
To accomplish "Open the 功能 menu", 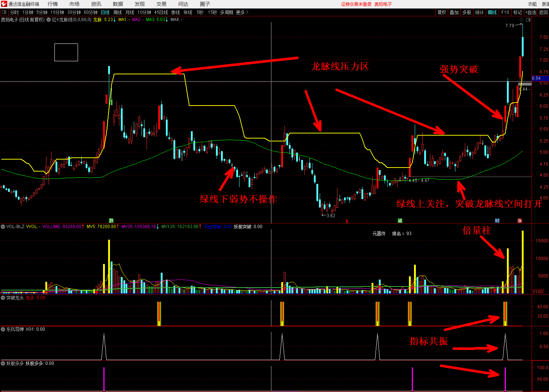I will coord(532,4).
